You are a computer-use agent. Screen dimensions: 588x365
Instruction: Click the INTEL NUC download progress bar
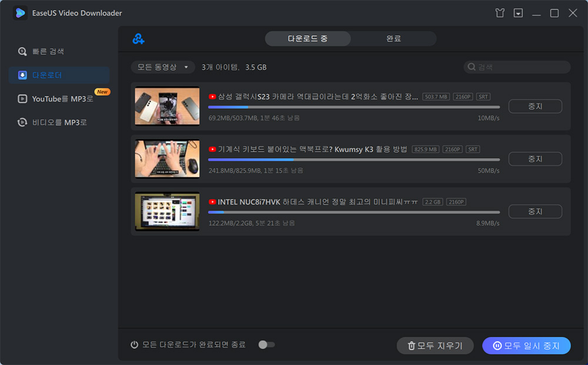(354, 212)
